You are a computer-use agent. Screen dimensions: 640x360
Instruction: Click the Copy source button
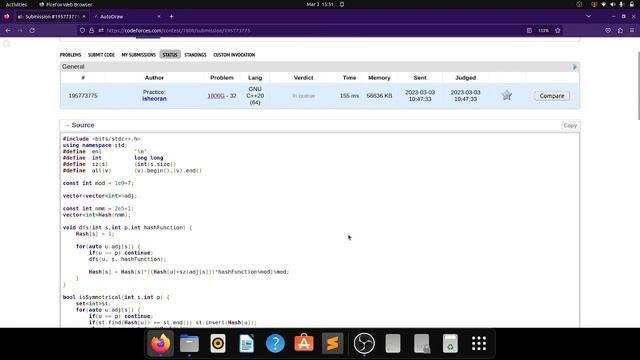pos(570,126)
